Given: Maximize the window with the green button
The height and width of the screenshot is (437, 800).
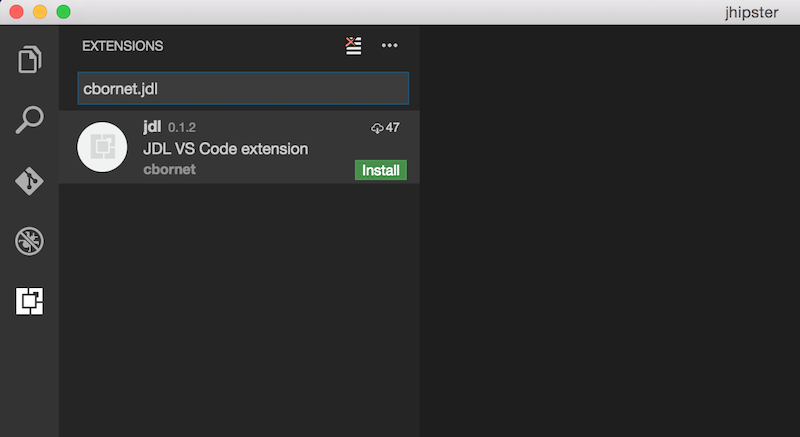Looking at the screenshot, I should tap(63, 12).
